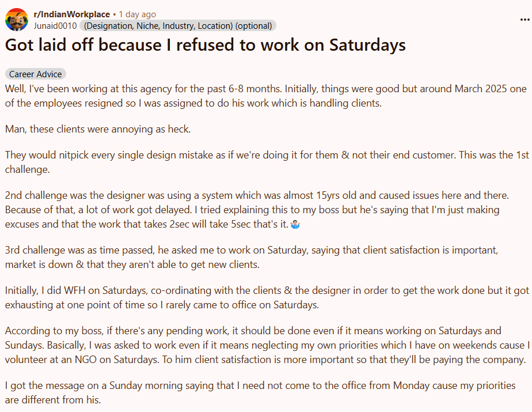Viewport: 532px width, 412px height.
Task: Open the post's three-dot options menu
Action: [525, 20]
